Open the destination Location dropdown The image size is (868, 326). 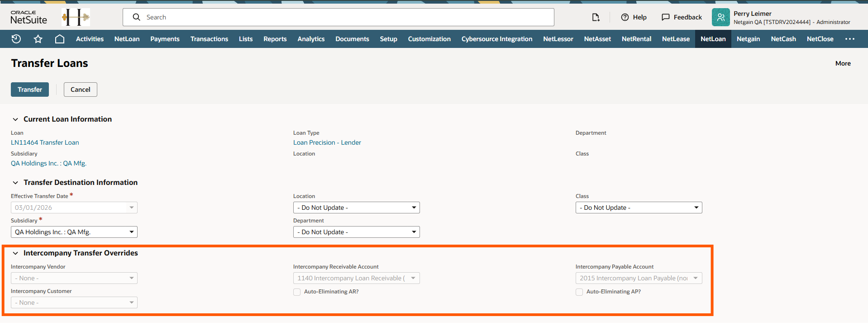pos(356,208)
